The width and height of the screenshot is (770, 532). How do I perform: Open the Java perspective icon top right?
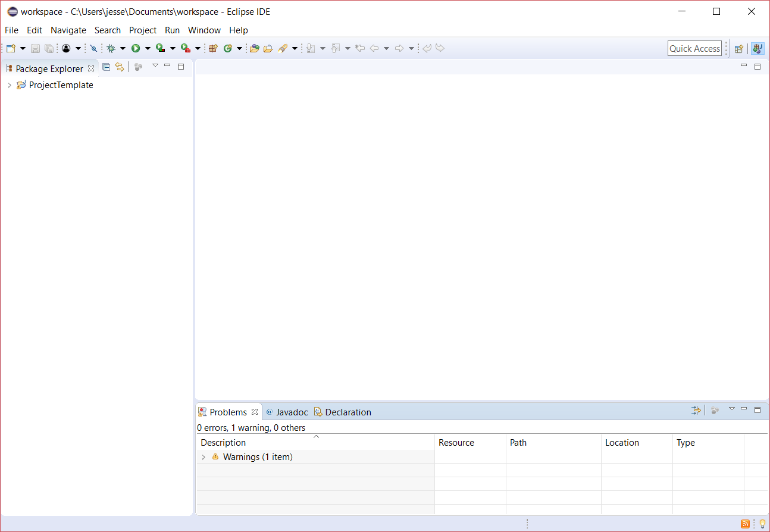(757, 48)
